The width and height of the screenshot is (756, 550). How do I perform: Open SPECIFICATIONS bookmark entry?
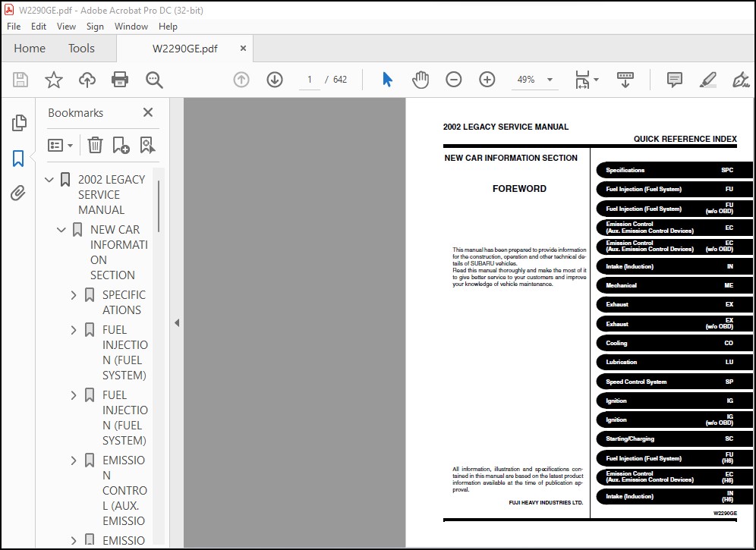[124, 302]
